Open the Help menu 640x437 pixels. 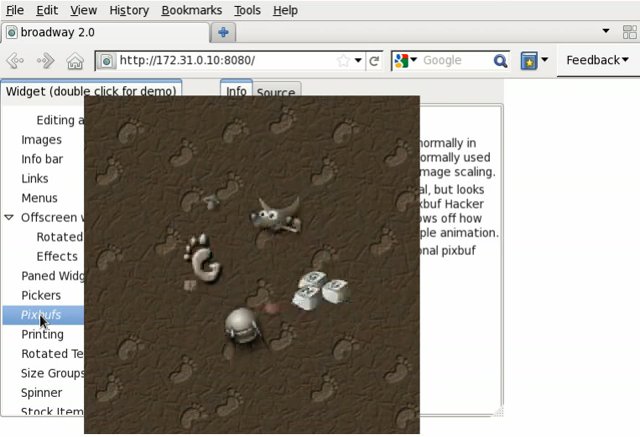[x=285, y=10]
